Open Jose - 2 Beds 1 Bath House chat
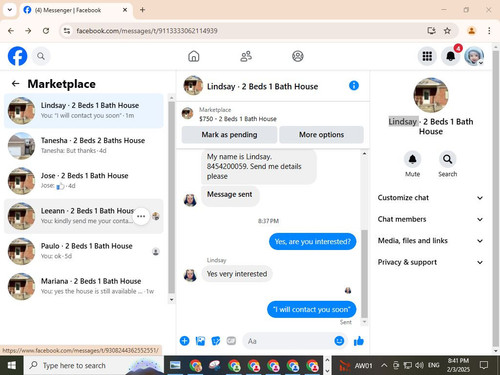Image resolution: width=500 pixels, height=375 pixels. tap(84, 181)
